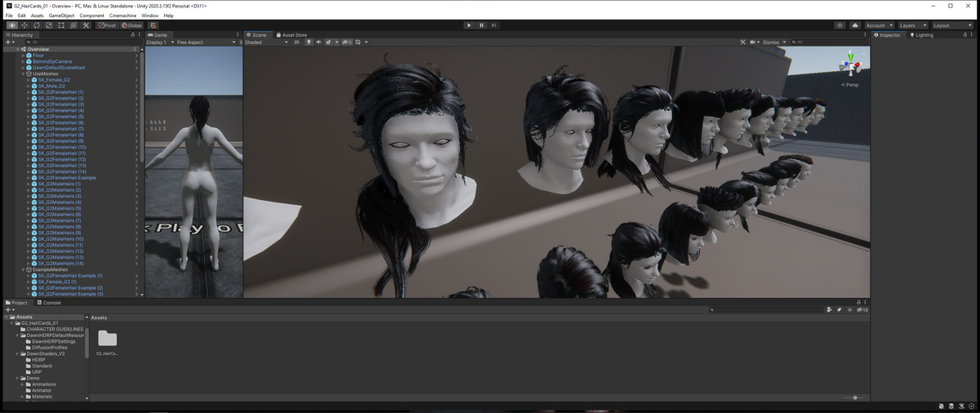
Task: Select the Rect transform tool
Action: (61, 25)
